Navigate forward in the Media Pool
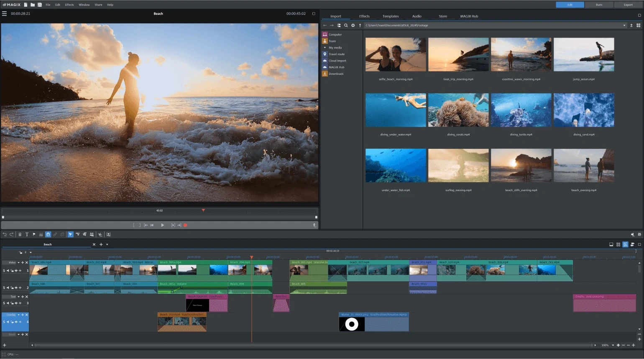Screen dimensions: 644x359 (x=332, y=25)
